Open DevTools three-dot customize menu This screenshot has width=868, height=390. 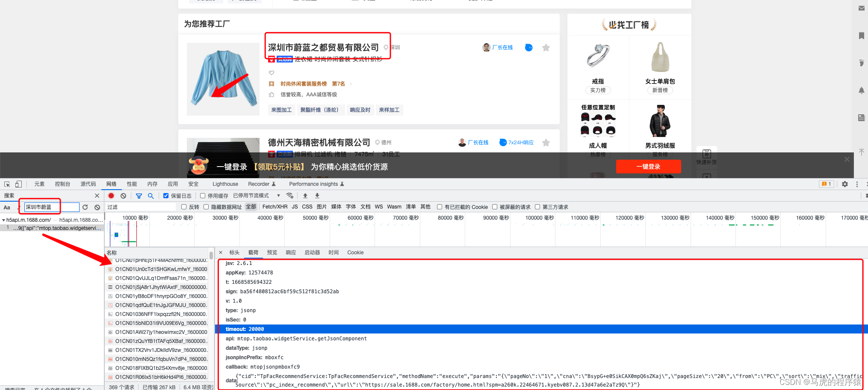coord(857,184)
